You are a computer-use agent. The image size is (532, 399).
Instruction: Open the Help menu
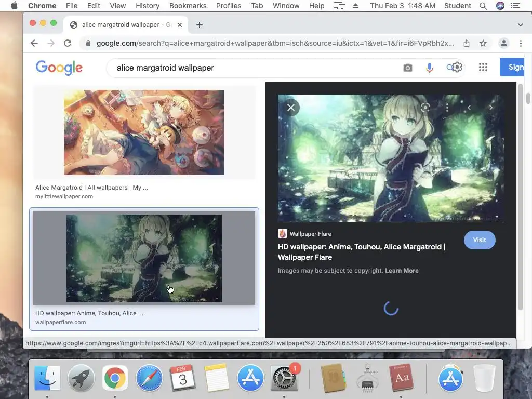coord(316,6)
